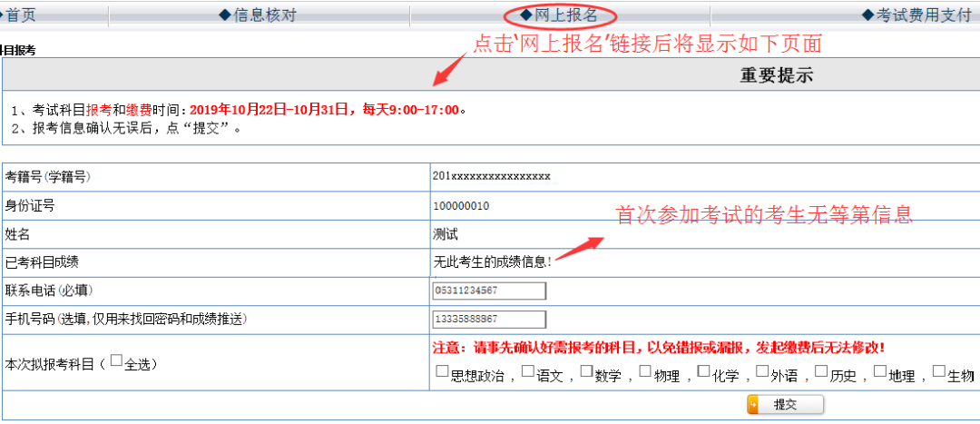Click the 已考科目成绩 row label
The width and height of the screenshot is (980, 424).
[41, 262]
